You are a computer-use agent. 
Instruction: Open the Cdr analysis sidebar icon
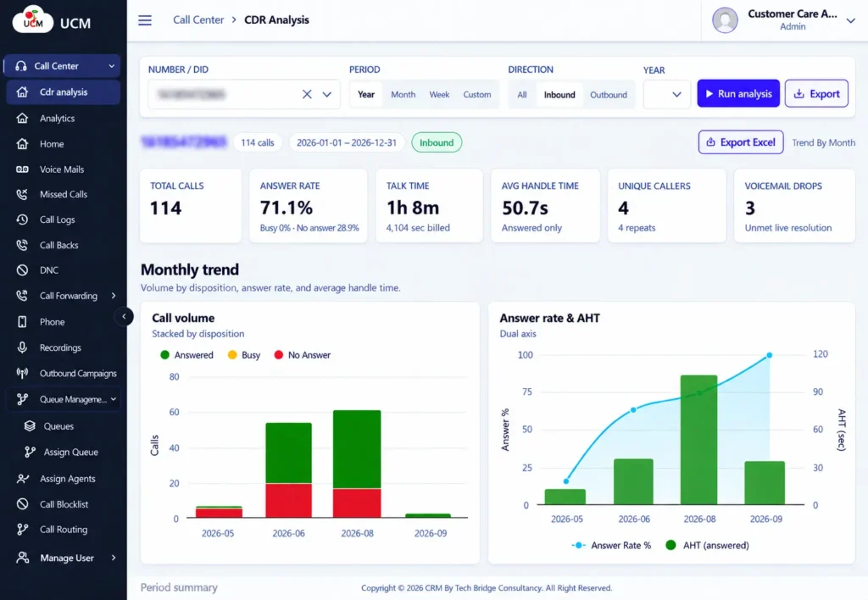[x=22, y=92]
